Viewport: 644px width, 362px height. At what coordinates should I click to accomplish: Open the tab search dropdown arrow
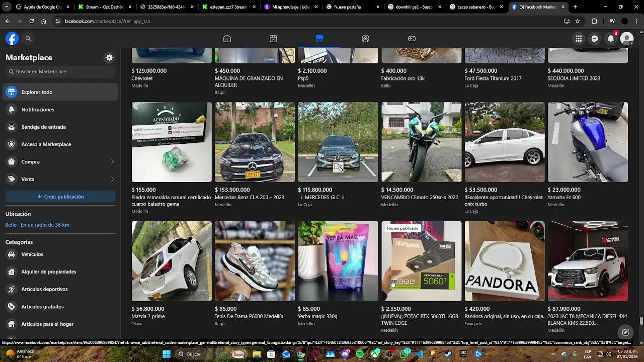(x=6, y=7)
